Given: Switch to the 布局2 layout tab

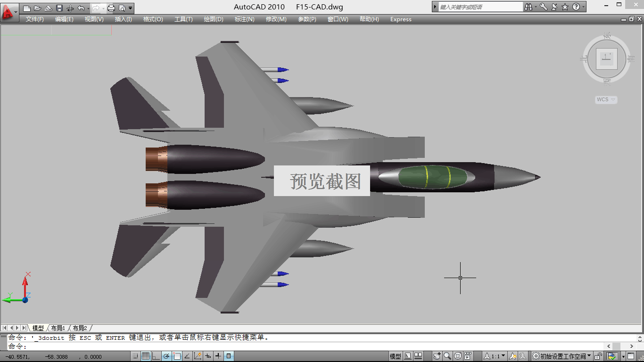Looking at the screenshot, I should click(80, 328).
